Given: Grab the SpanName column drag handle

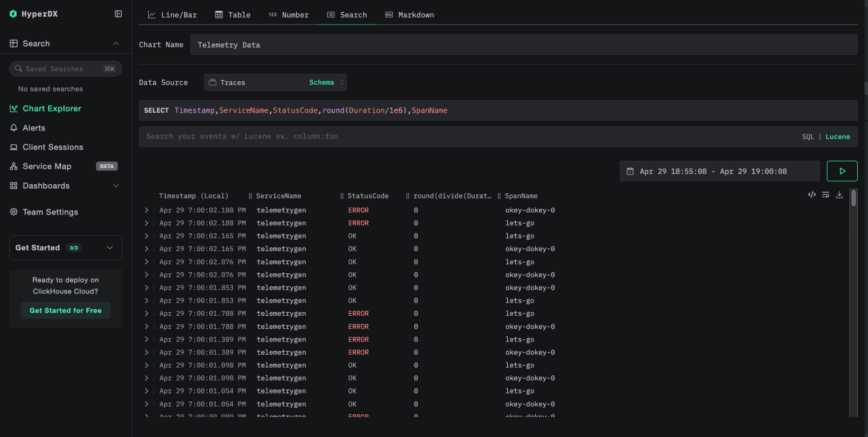Looking at the screenshot, I should (499, 196).
